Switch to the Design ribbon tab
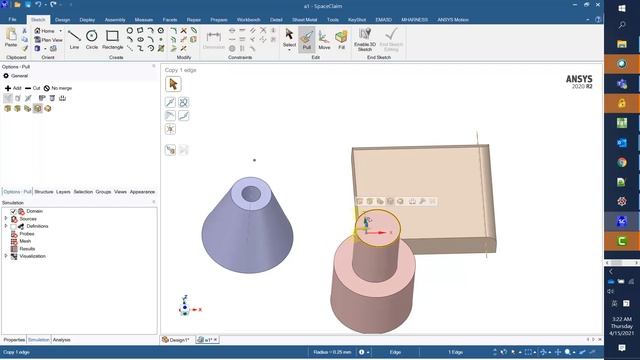The height and width of the screenshot is (360, 640). (x=62, y=20)
